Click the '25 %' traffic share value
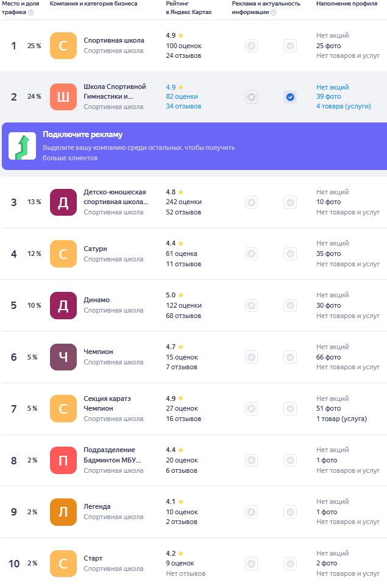Viewport: 387px width, 588px height. (x=34, y=46)
